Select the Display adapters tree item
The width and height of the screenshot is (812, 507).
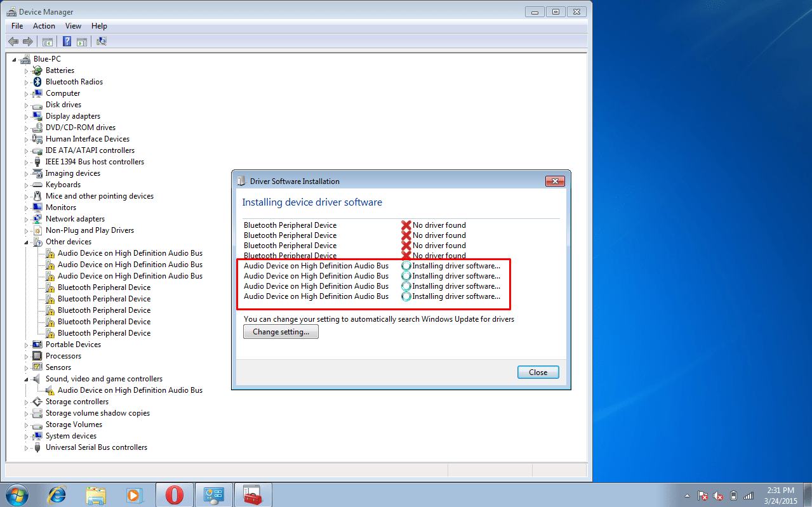[73, 116]
